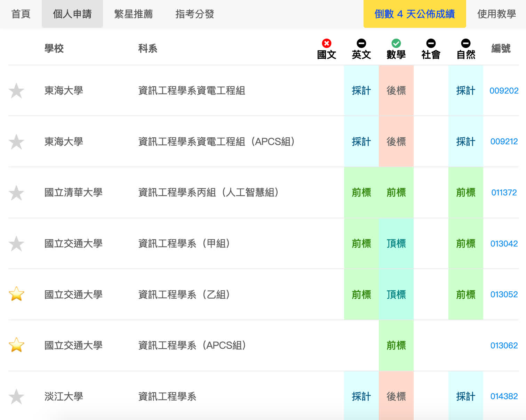Open the 使用教學 menu item
Image resolution: width=526 pixels, height=420 pixels.
tap(496, 14)
